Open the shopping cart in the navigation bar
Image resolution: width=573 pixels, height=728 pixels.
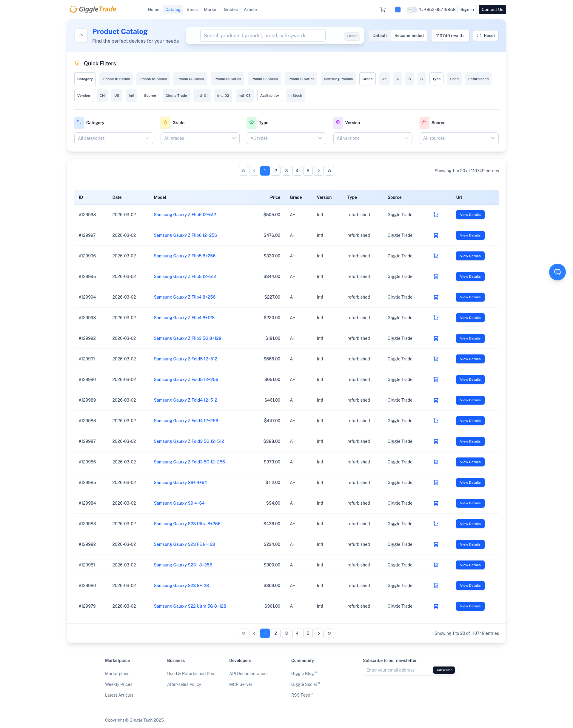(383, 9)
